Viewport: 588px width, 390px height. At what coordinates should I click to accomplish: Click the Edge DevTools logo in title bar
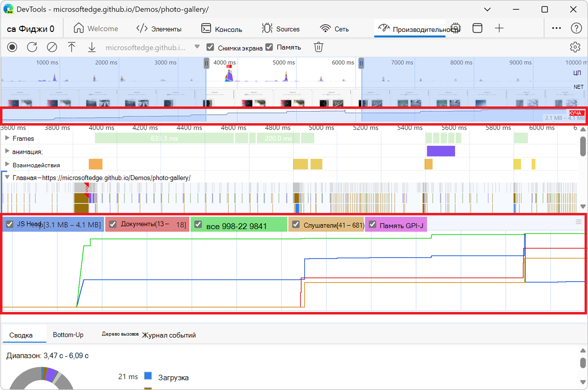8,9
